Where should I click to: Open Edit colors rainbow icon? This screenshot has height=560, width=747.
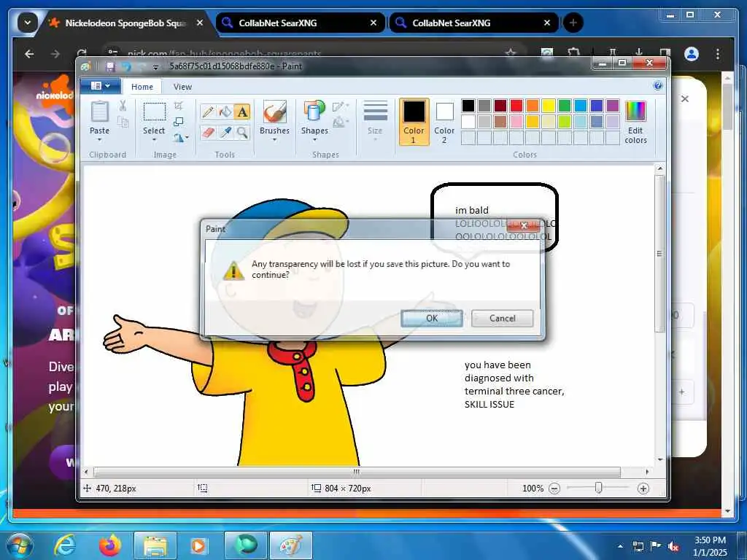tap(635, 112)
